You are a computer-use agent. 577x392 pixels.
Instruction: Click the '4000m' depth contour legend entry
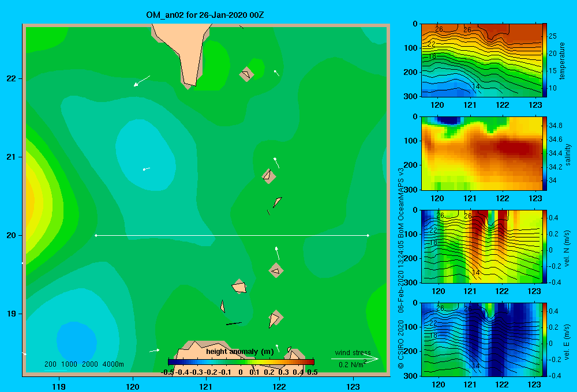click(113, 364)
